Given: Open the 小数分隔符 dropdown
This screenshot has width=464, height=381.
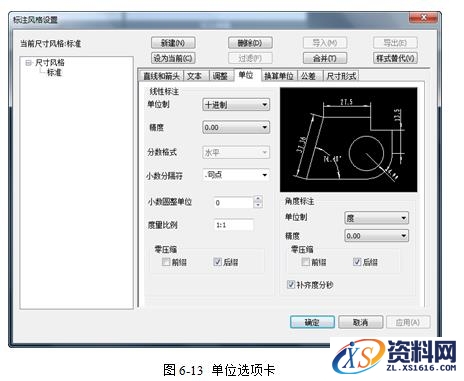Looking at the screenshot, I should [x=236, y=175].
